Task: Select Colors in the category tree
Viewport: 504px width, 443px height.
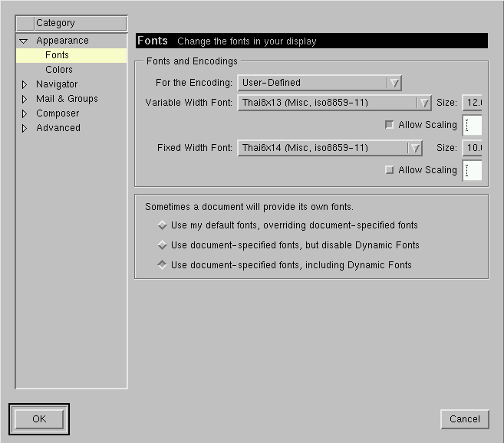Action: pos(59,70)
